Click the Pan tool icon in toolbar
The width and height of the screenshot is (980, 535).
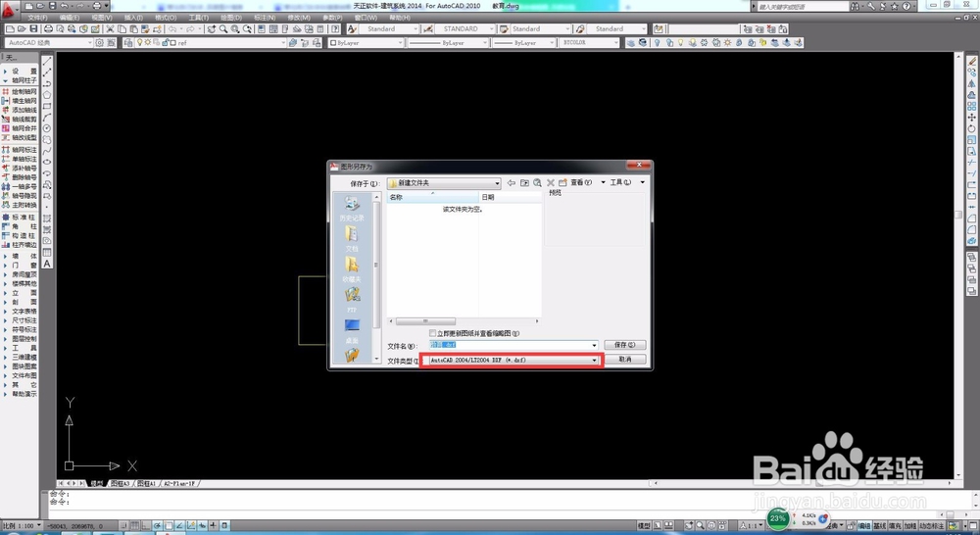pos(212,28)
